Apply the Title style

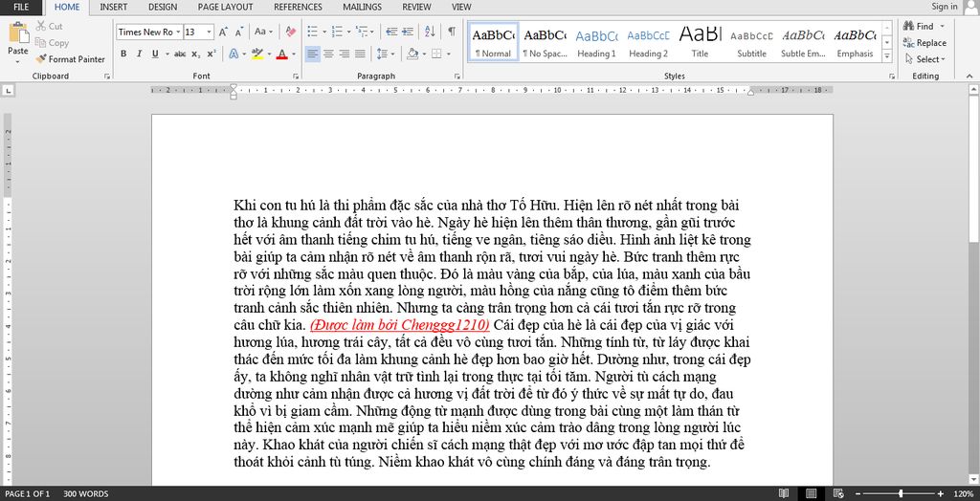700,42
